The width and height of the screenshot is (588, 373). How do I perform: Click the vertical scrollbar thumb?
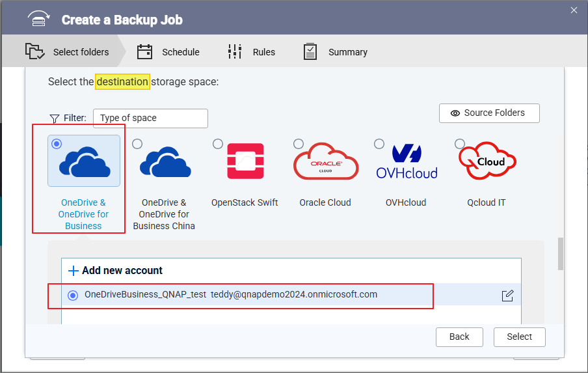tap(560, 254)
